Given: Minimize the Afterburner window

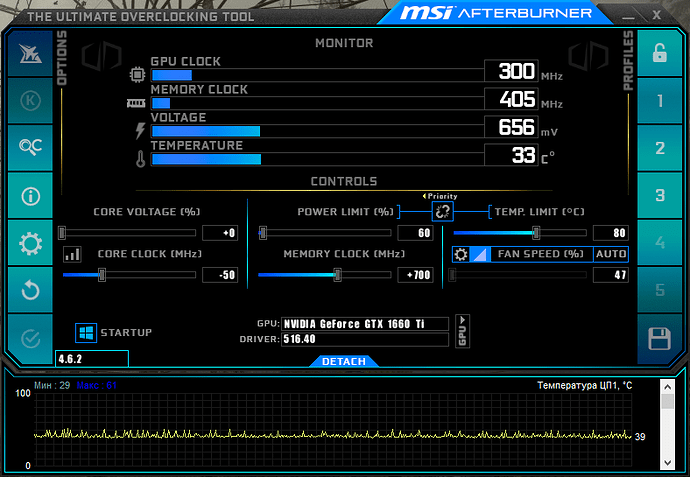Looking at the screenshot, I should 628,18.
